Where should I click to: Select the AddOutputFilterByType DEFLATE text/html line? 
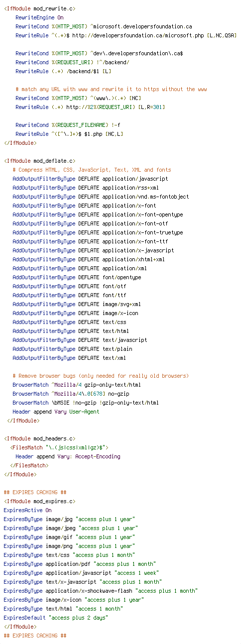click(71, 331)
